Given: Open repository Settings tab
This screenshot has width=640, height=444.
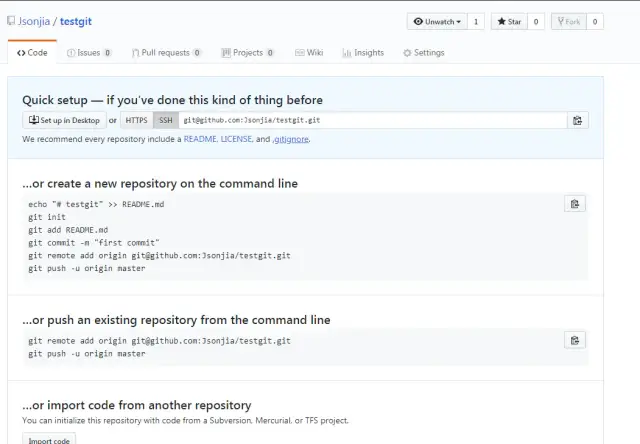Looking at the screenshot, I should [424, 52].
